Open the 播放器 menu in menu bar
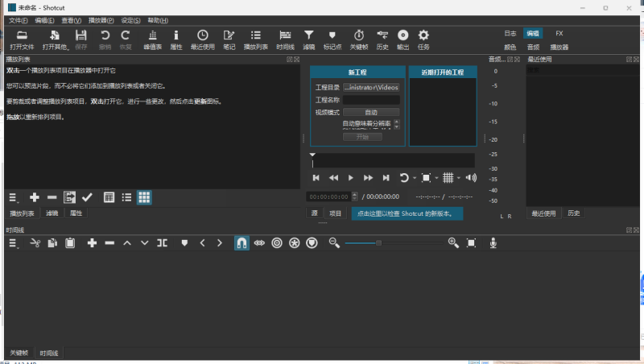The image size is (644, 364). pos(100,20)
